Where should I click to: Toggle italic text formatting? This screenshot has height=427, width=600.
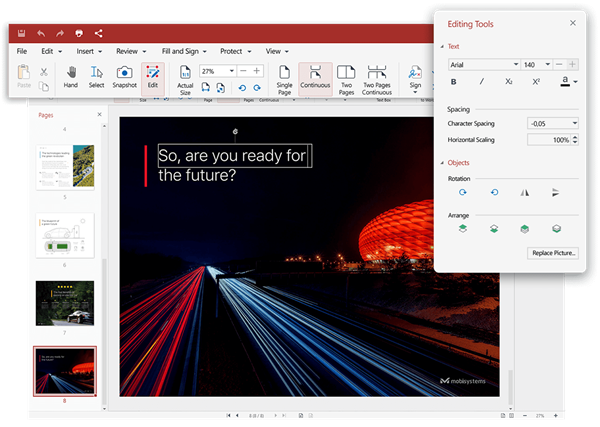482,81
